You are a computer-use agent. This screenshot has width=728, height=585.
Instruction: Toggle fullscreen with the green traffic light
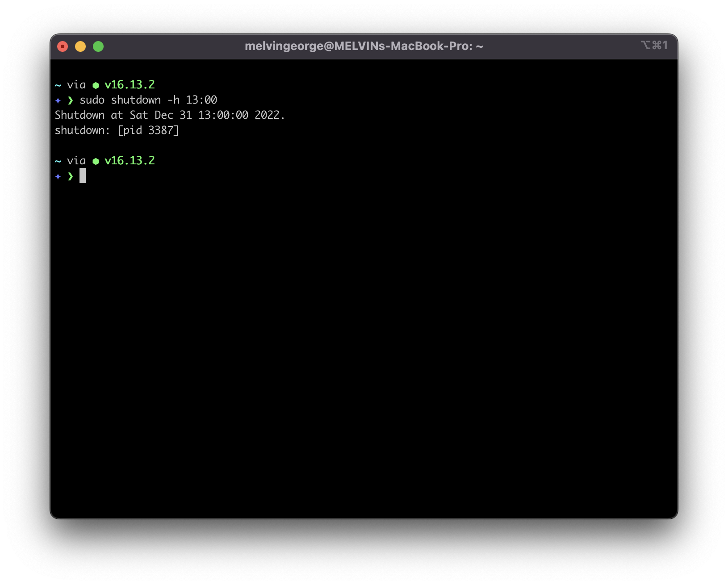pos(98,46)
